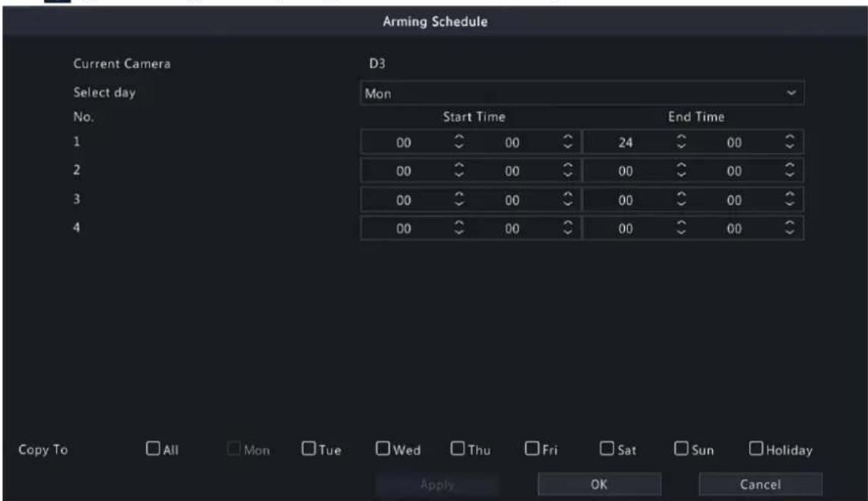Check the Thu copy checkbox
868x501 pixels.
(457, 449)
